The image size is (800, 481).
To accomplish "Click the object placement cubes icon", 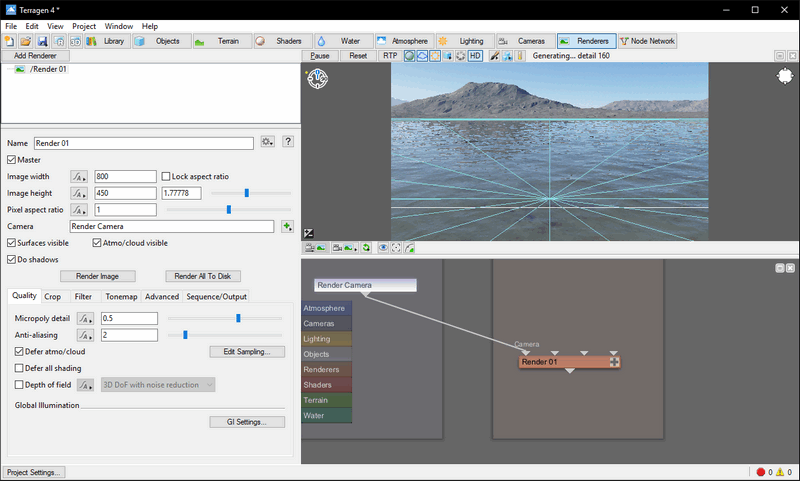I will pos(507,56).
